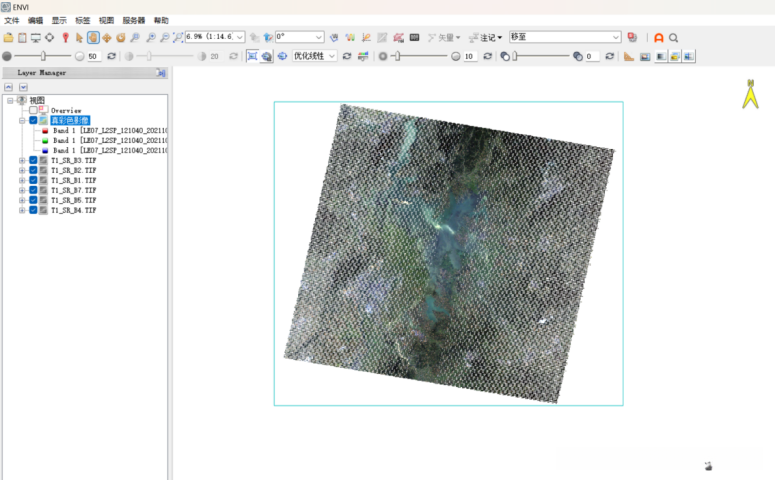Click the Open file folder icon
Screen dimensions: 775x480
point(8,38)
